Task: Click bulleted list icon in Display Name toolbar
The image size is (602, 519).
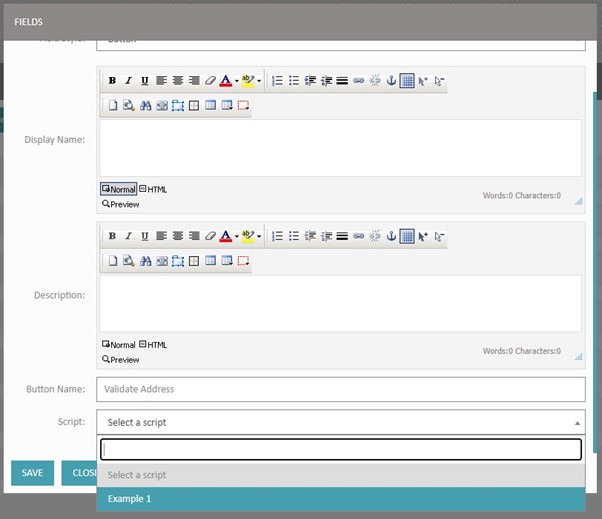Action: tap(294, 81)
